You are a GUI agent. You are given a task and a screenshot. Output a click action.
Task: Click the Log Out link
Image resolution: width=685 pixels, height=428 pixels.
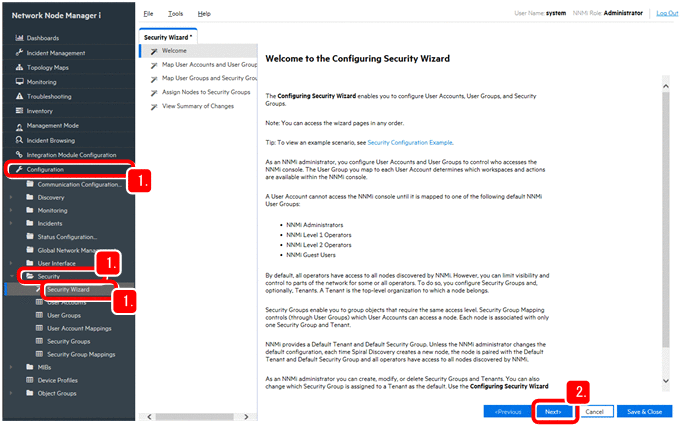[667, 13]
